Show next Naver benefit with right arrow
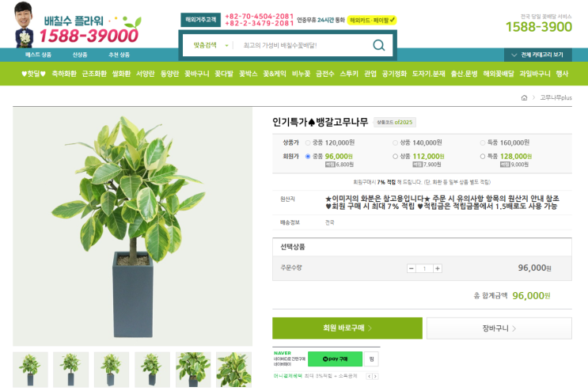This screenshot has width=588, height=391. tap(375, 376)
